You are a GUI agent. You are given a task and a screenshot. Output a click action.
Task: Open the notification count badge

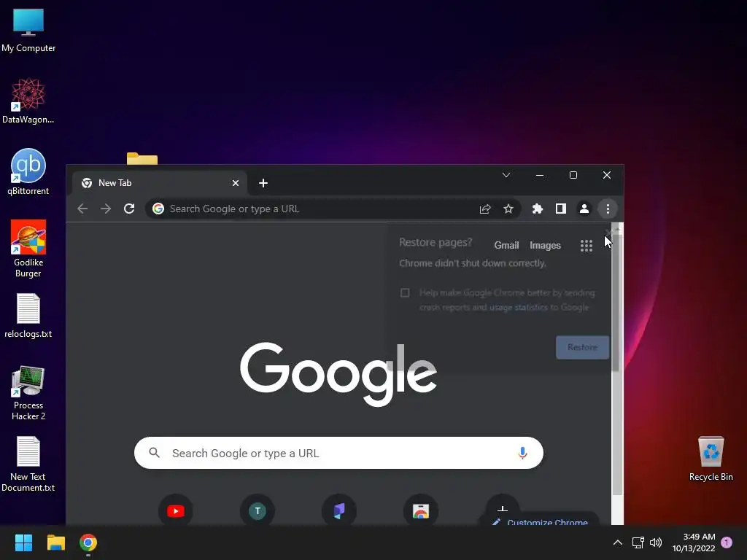click(x=727, y=542)
